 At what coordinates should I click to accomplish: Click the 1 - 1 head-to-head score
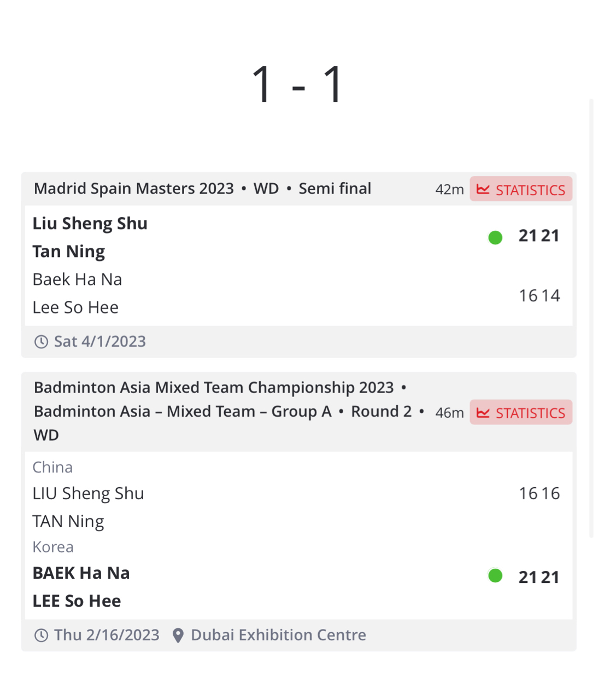tap(297, 84)
